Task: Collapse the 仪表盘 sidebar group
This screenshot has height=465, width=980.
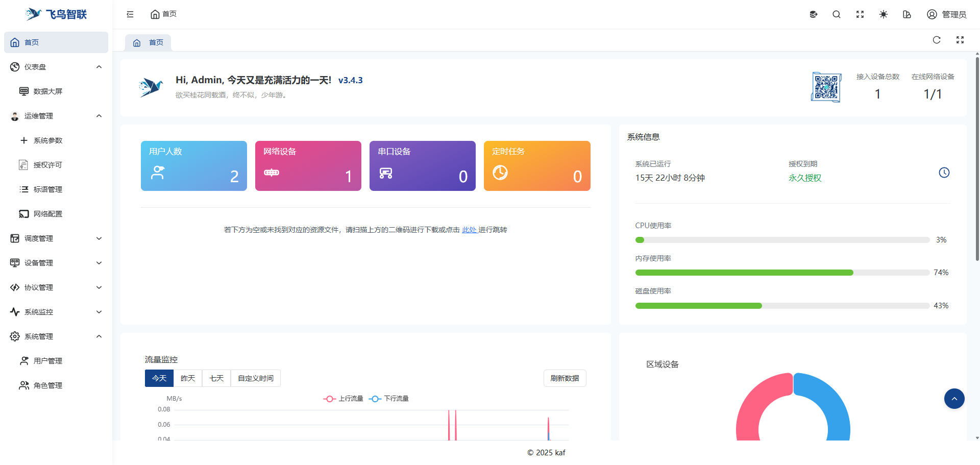Action: click(x=56, y=67)
